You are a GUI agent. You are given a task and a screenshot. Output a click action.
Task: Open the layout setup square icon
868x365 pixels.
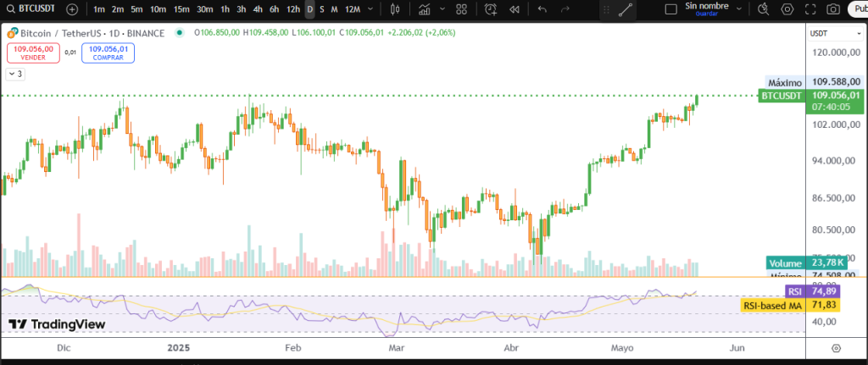(671, 8)
